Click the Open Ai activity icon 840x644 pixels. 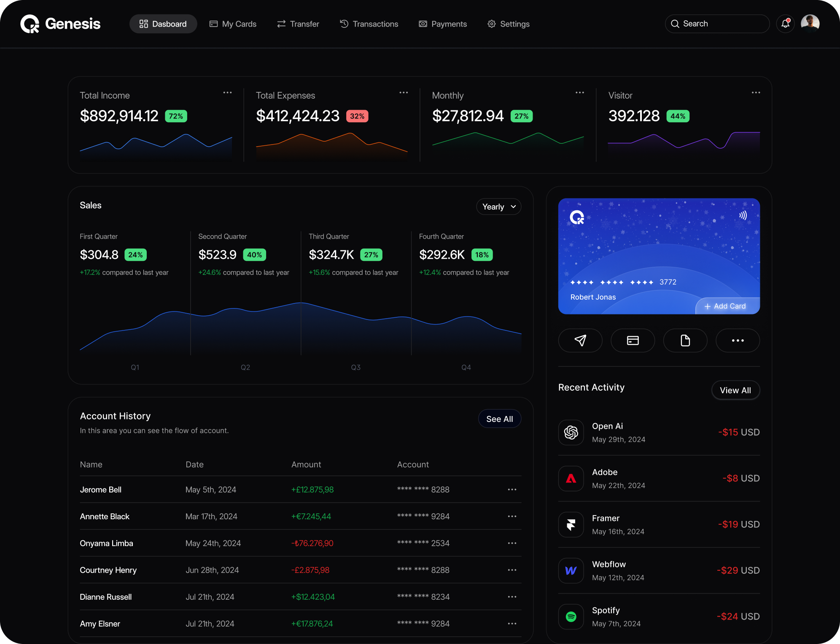[571, 432]
